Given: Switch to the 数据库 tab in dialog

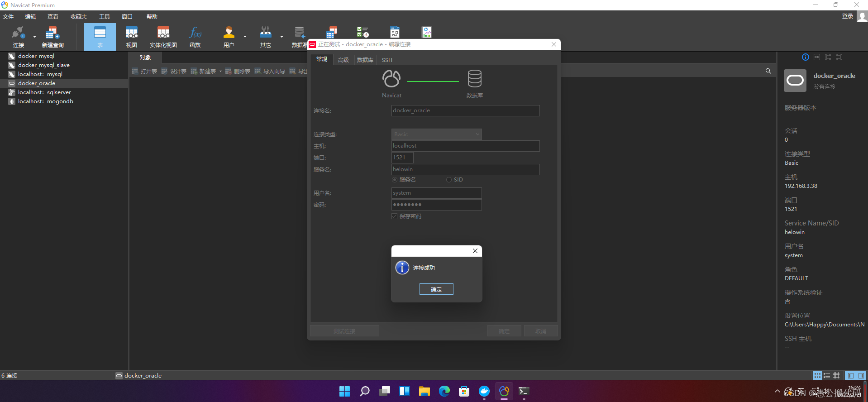Looking at the screenshot, I should tap(365, 60).
